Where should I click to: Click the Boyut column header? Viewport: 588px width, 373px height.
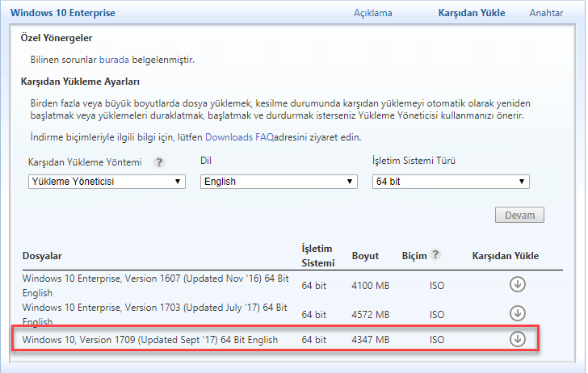365,256
